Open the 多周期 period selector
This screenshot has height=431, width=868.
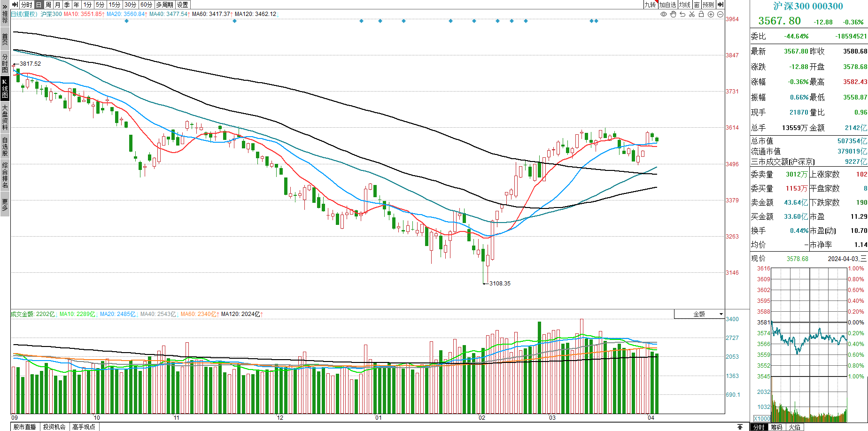(165, 5)
